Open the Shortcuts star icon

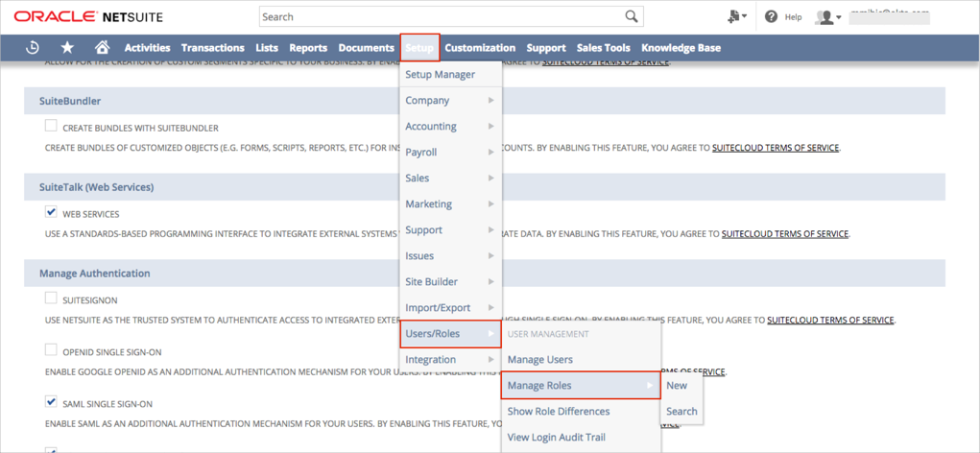click(67, 48)
